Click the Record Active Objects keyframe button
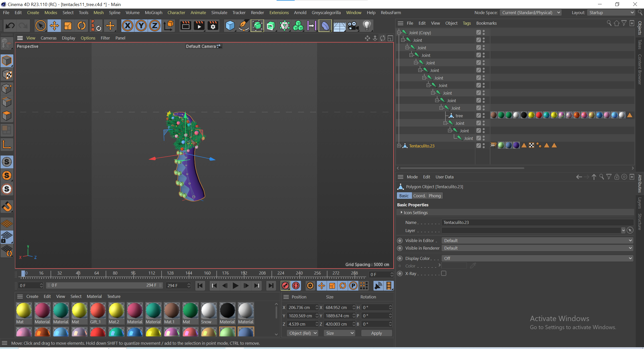The image size is (644, 349). pos(285,286)
